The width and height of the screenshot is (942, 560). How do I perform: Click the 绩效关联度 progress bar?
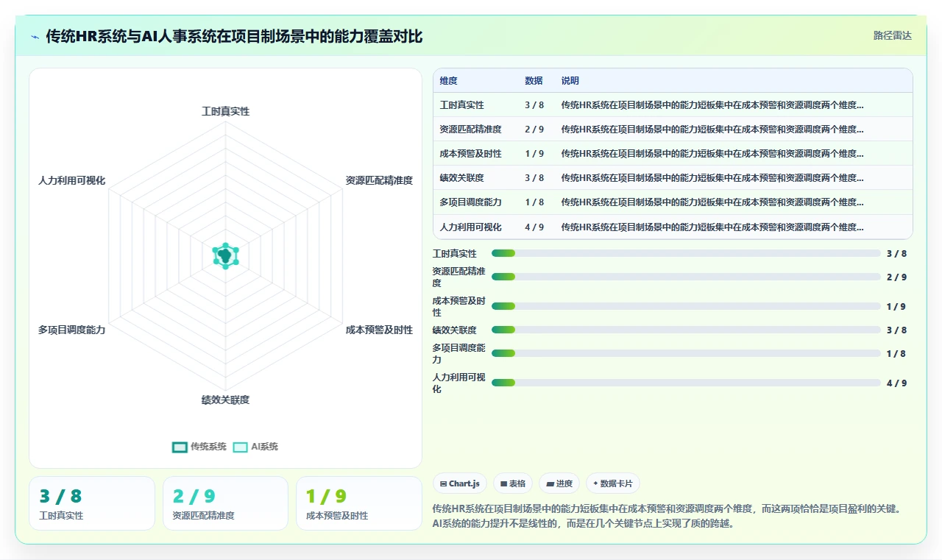click(686, 330)
